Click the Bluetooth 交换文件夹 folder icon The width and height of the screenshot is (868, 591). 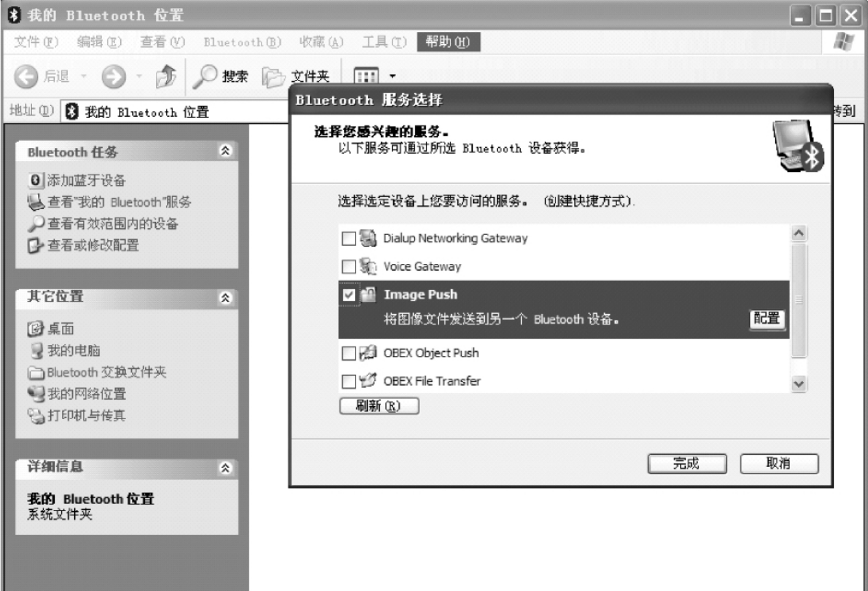pos(36,373)
